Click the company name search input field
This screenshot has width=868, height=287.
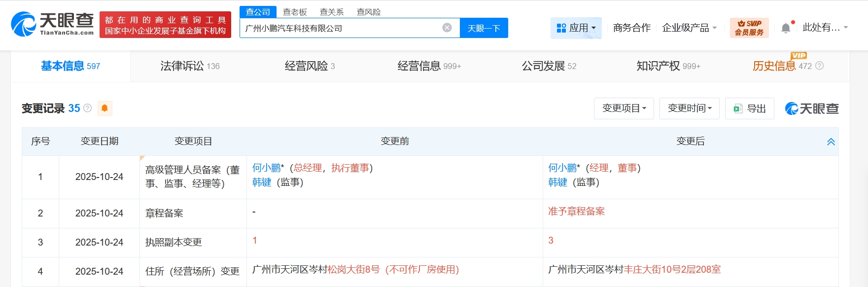(x=340, y=28)
